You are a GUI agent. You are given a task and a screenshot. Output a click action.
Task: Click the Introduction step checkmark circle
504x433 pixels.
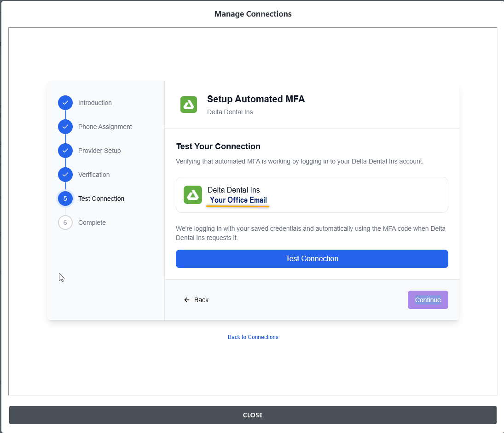(65, 103)
